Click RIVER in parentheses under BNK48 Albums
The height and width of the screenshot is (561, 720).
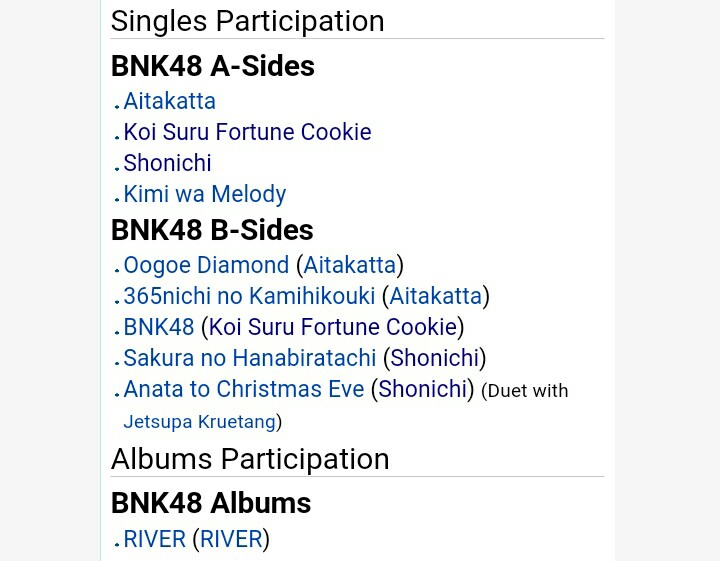(231, 539)
